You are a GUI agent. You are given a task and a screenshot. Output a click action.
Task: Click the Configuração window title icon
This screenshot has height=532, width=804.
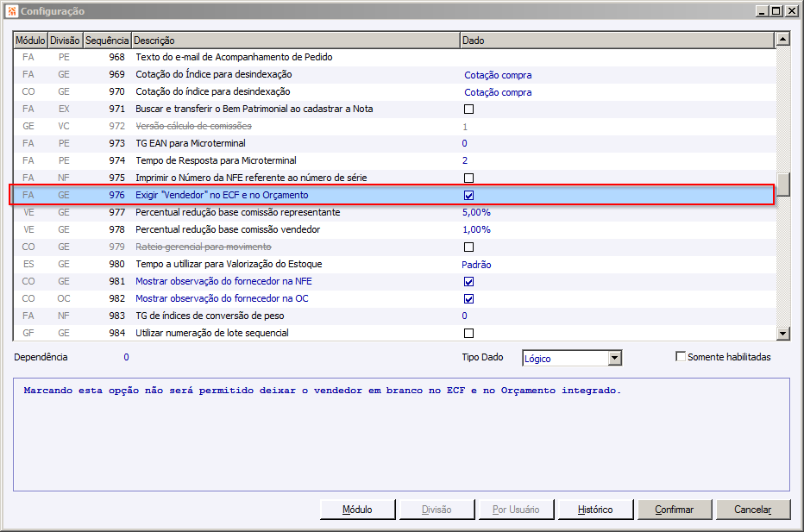point(12,10)
